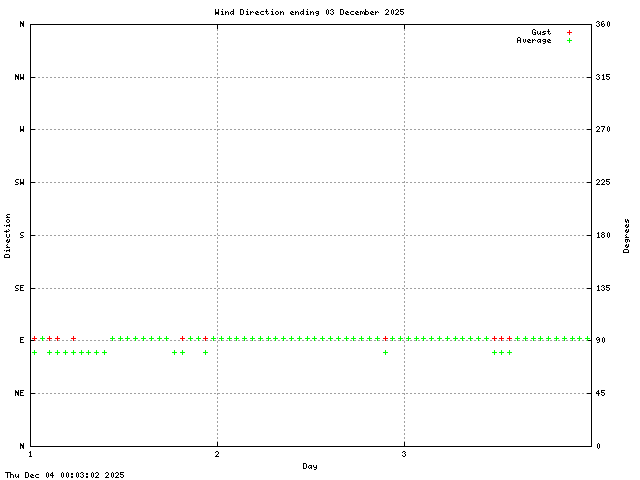
Task: Click the 'NW' direction axis label
Action: [19, 77]
